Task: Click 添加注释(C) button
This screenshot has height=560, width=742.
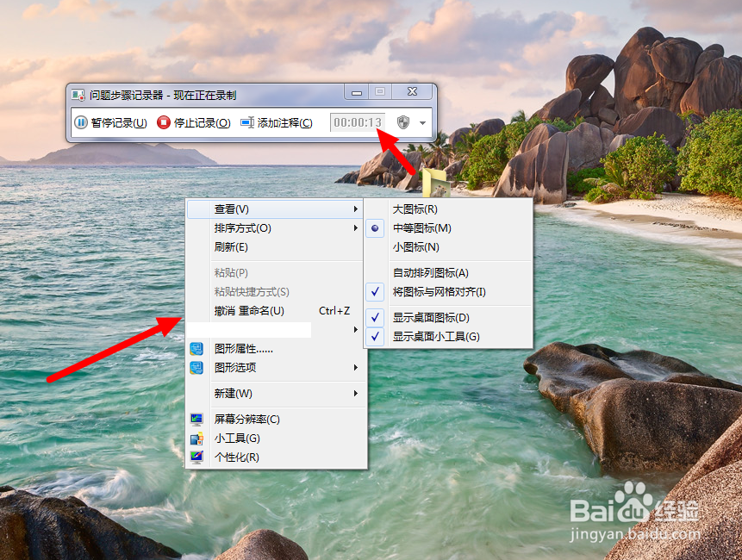Action: click(x=277, y=122)
